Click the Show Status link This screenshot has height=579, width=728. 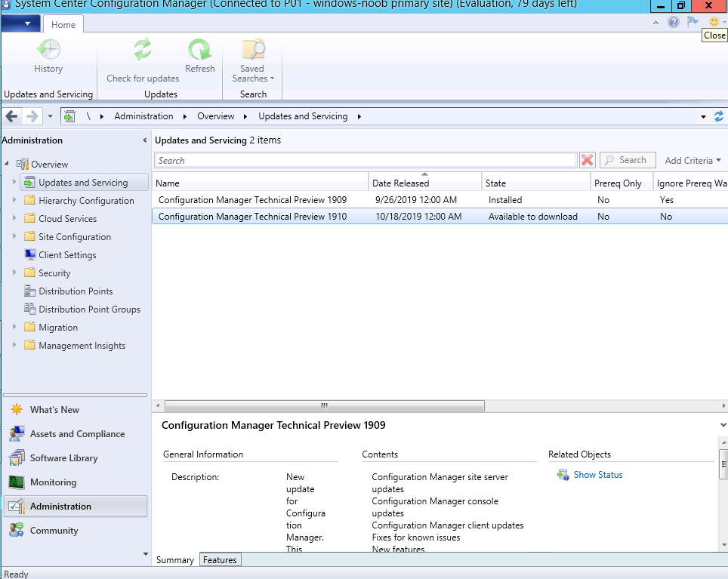[x=598, y=475]
